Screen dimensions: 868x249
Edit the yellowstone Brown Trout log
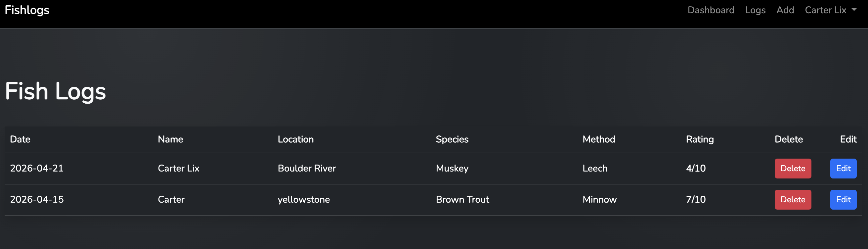(843, 199)
